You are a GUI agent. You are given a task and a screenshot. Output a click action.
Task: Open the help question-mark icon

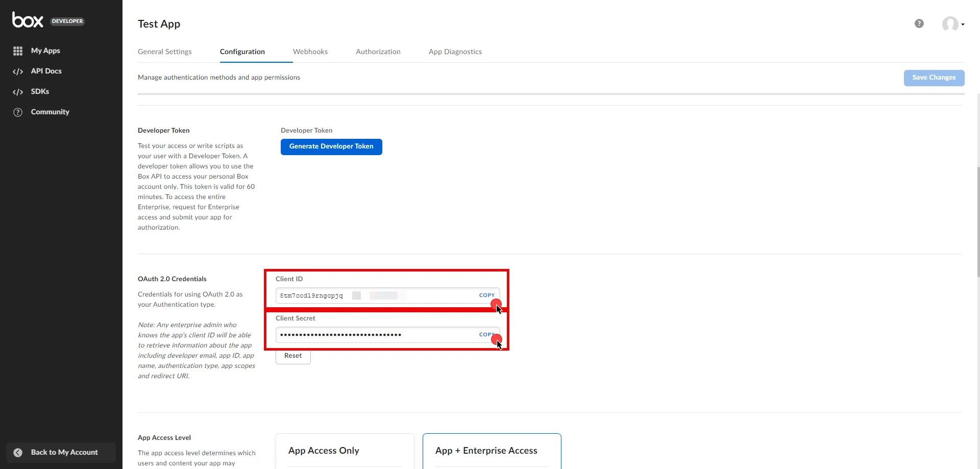click(x=919, y=23)
